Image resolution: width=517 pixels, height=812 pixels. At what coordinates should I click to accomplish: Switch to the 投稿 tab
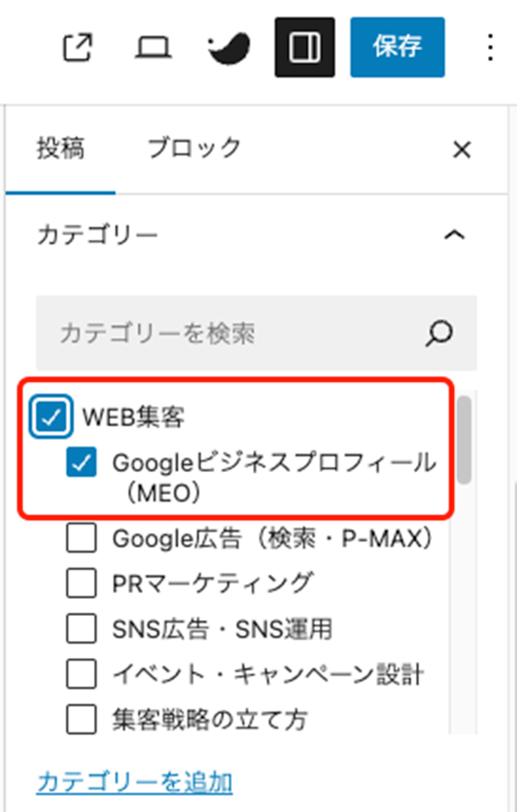pos(61,149)
